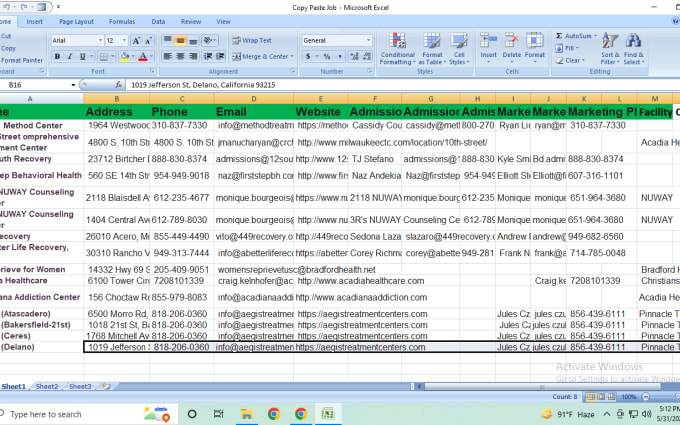The image size is (680, 425).
Task: Open the Insert ribbon tab
Action: pyautogui.click(x=34, y=21)
